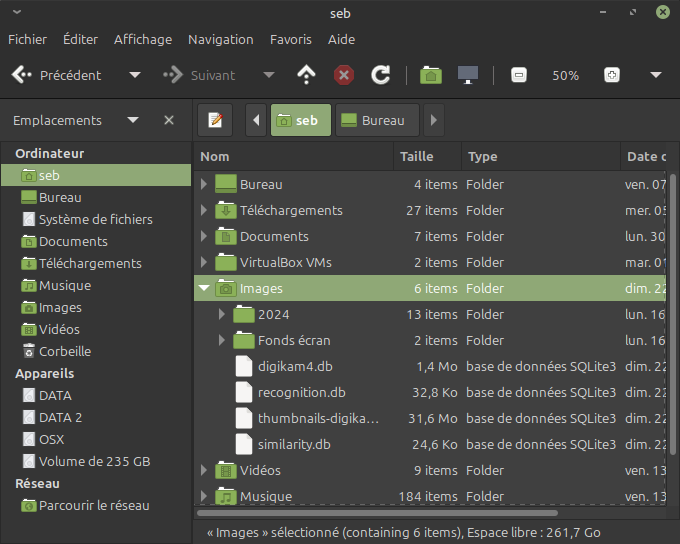Click the Bureau path bar button
The height and width of the screenshot is (544, 680).
point(376,120)
